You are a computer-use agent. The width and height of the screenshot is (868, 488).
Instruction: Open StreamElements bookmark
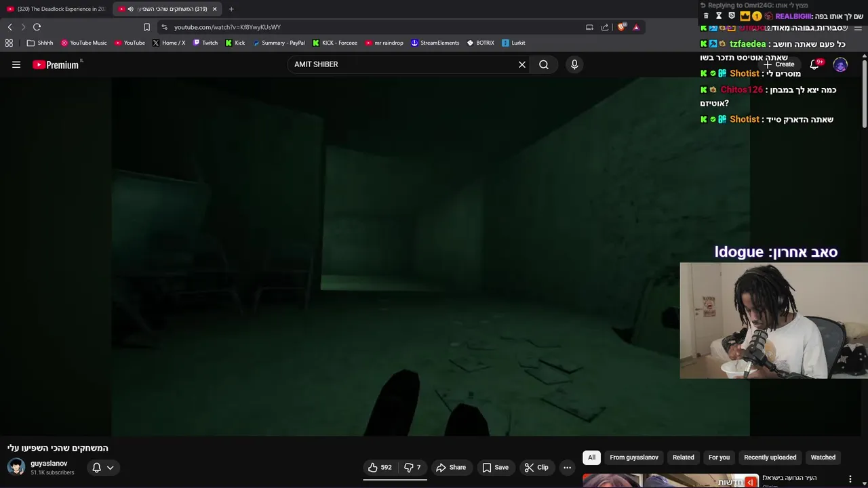(x=435, y=43)
